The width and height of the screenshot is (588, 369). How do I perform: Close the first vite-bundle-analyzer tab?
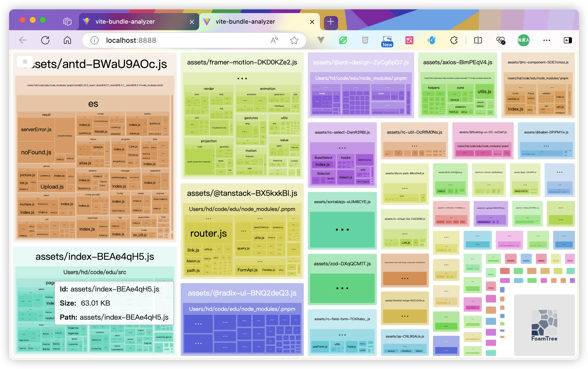tap(192, 22)
